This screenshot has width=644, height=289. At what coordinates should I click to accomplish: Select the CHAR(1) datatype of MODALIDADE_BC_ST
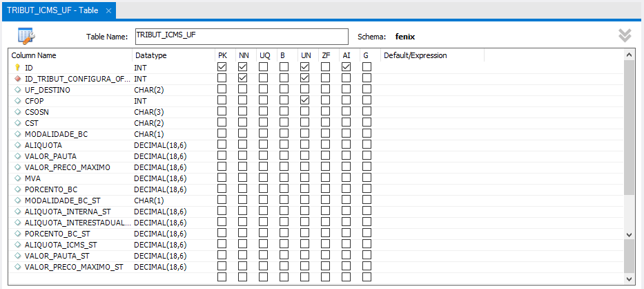point(148,201)
